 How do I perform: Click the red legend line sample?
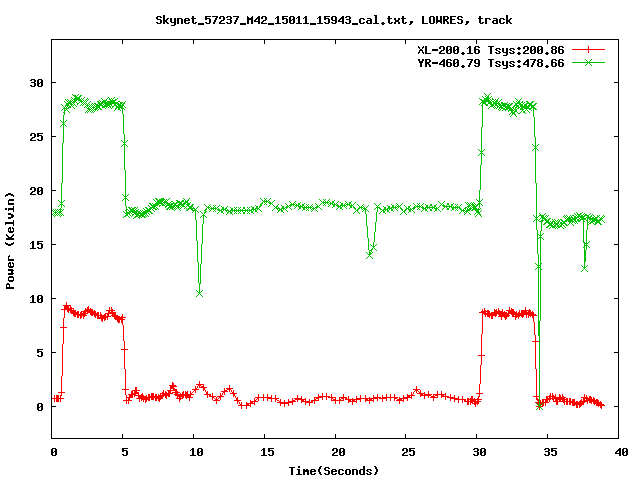point(588,50)
